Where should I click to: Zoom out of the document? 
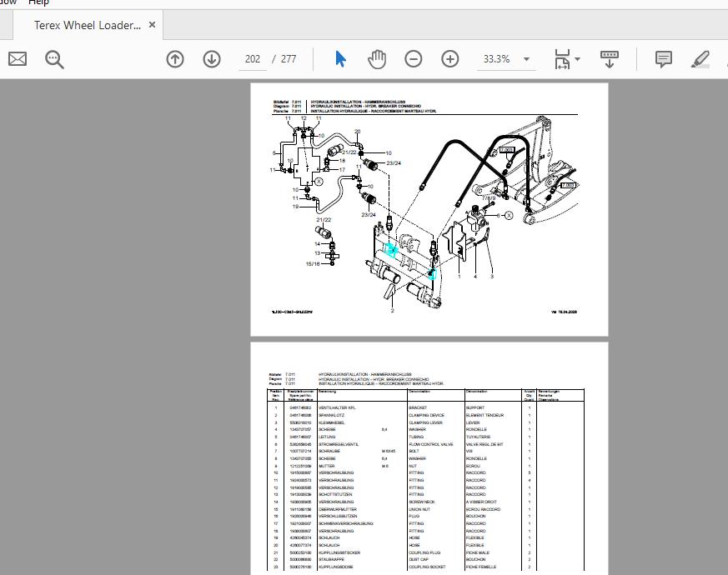click(x=413, y=59)
